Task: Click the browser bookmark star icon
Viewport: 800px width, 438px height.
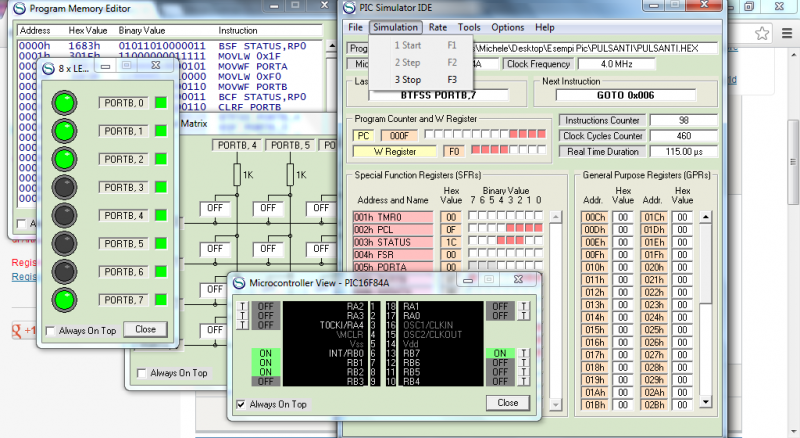Action: (762, 34)
